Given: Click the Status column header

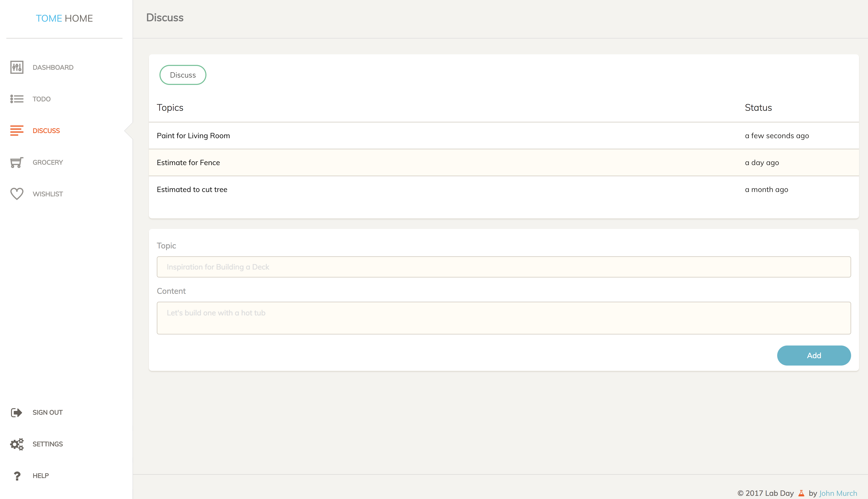Looking at the screenshot, I should pyautogui.click(x=758, y=108).
